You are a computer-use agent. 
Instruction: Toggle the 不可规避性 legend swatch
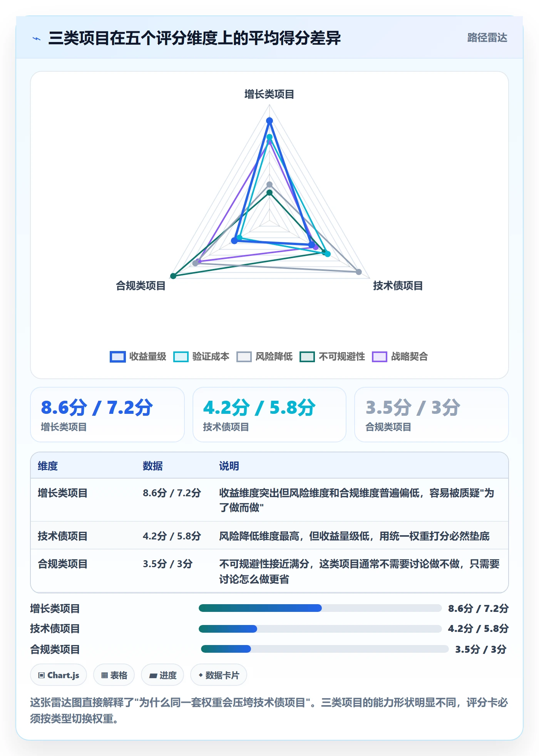click(x=307, y=356)
